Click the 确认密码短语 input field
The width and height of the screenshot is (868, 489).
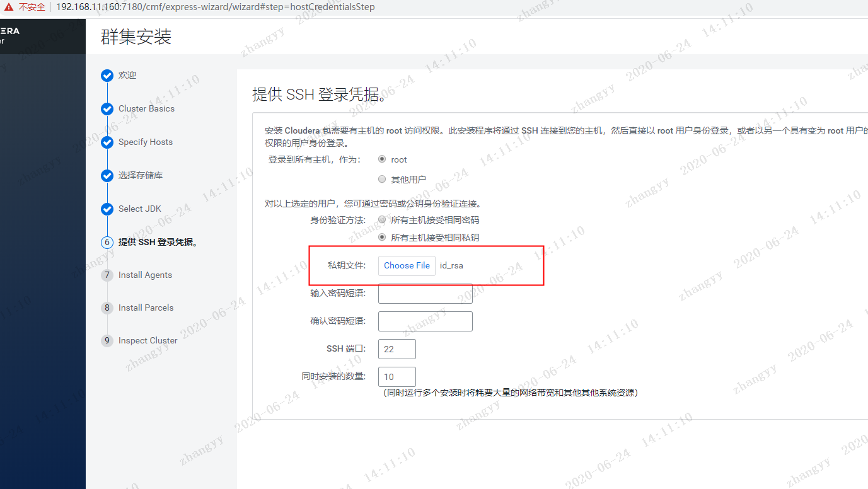425,321
